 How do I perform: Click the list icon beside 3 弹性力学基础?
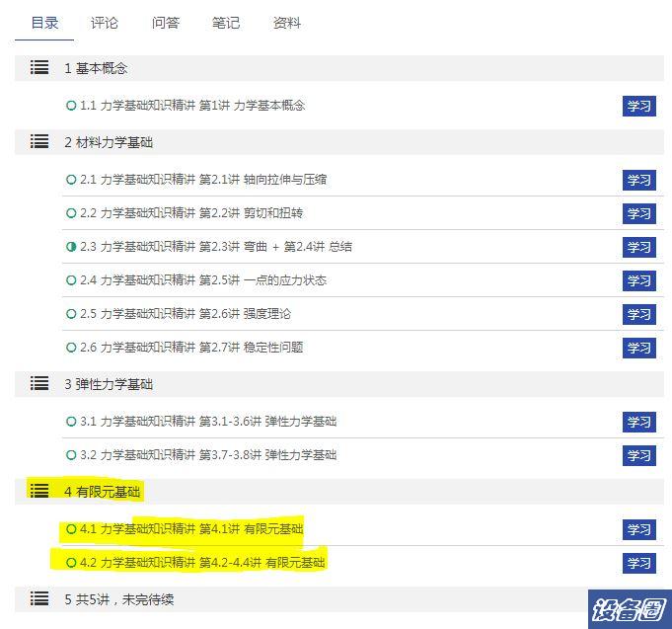39,384
